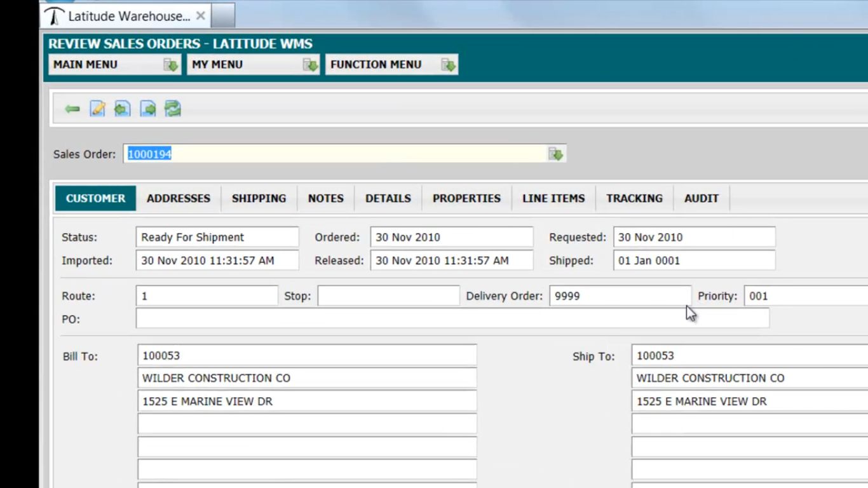
Task: Open the MY MENU dropdown
Action: [x=253, y=64]
